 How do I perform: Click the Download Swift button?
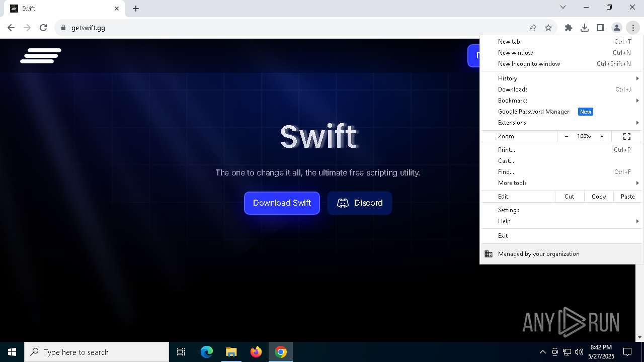pyautogui.click(x=282, y=203)
